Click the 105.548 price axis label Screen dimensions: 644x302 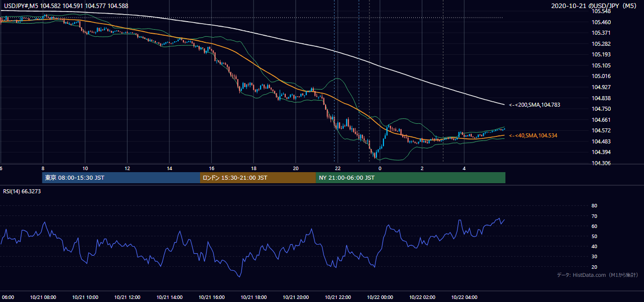601,11
